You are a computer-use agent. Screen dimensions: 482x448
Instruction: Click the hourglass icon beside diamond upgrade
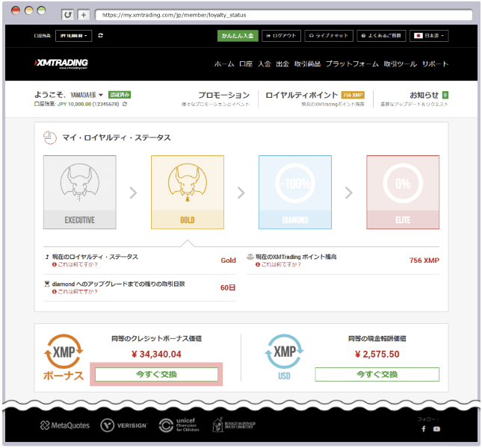tap(47, 284)
